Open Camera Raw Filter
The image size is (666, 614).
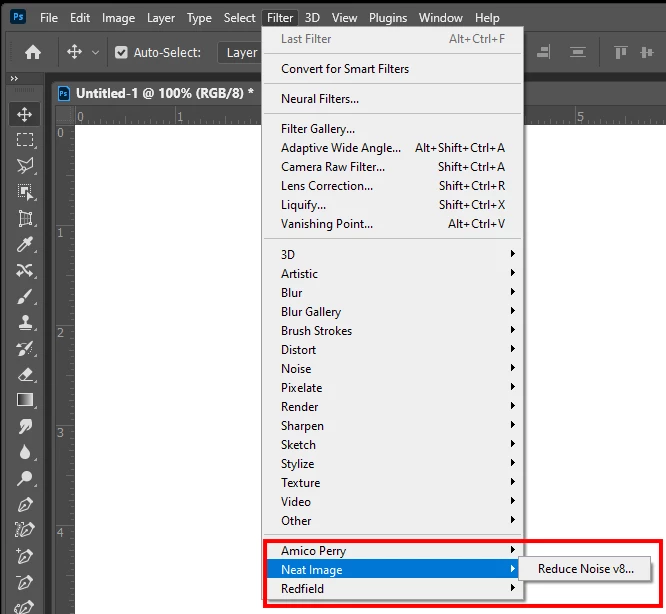pyautogui.click(x=392, y=166)
